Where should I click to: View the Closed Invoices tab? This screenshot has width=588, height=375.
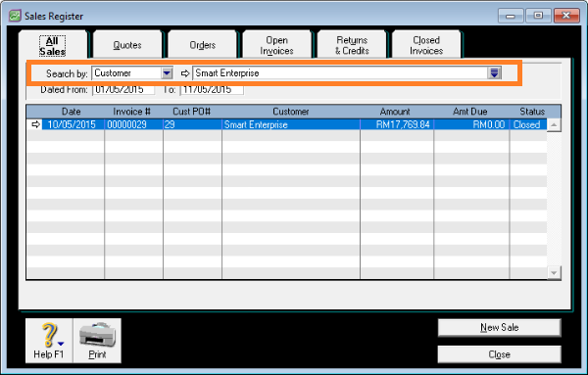426,45
